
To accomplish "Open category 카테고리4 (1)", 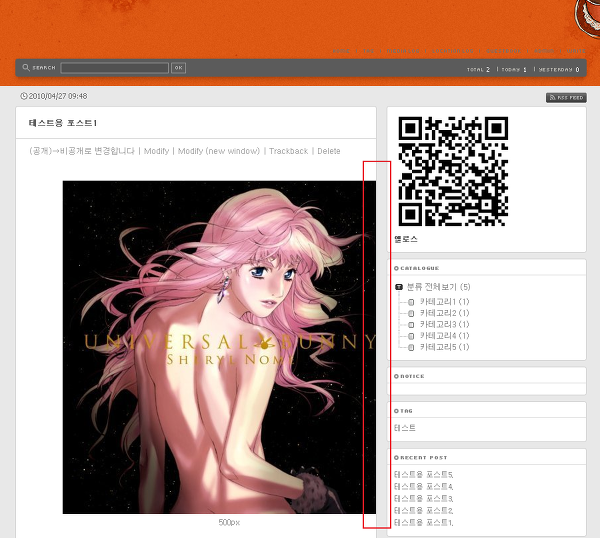I will click(x=444, y=336).
